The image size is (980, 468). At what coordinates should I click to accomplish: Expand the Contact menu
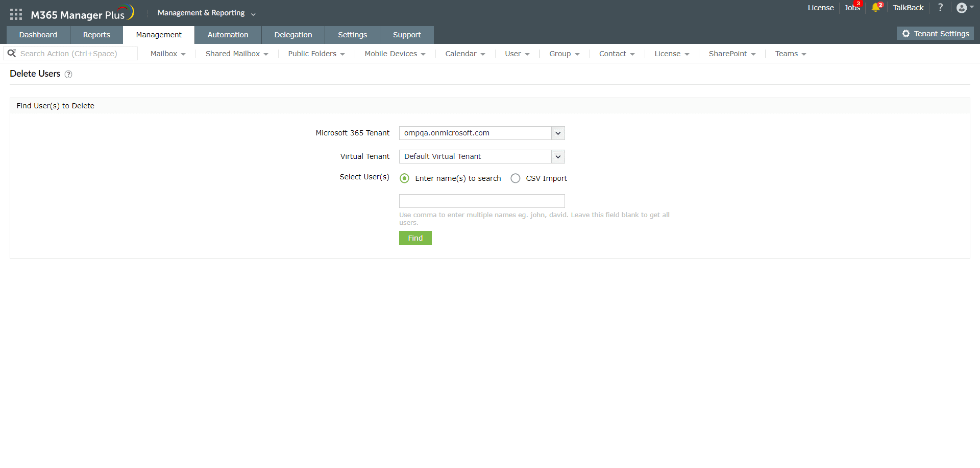point(617,54)
